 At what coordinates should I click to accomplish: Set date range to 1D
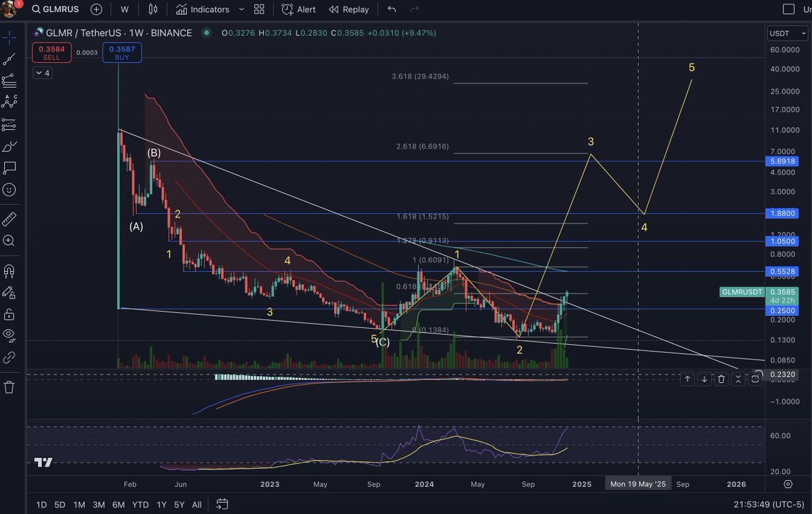pos(41,504)
